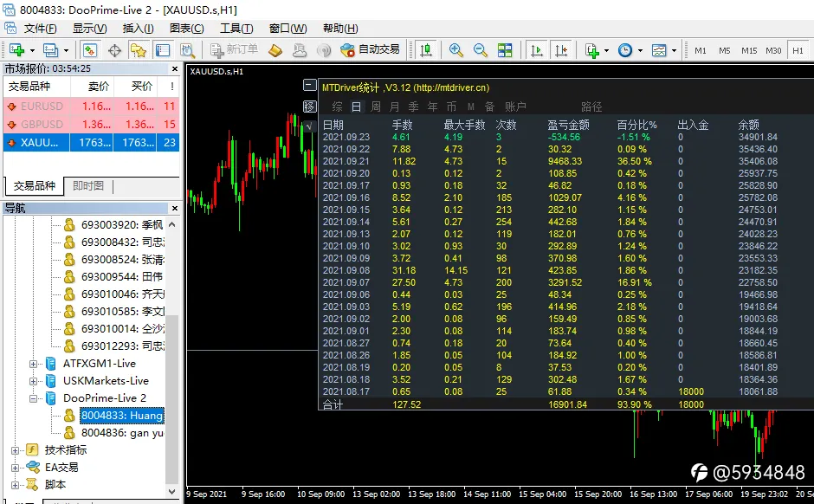Switch chart to M1 timeframe
The height and width of the screenshot is (504, 814).
coord(701,50)
